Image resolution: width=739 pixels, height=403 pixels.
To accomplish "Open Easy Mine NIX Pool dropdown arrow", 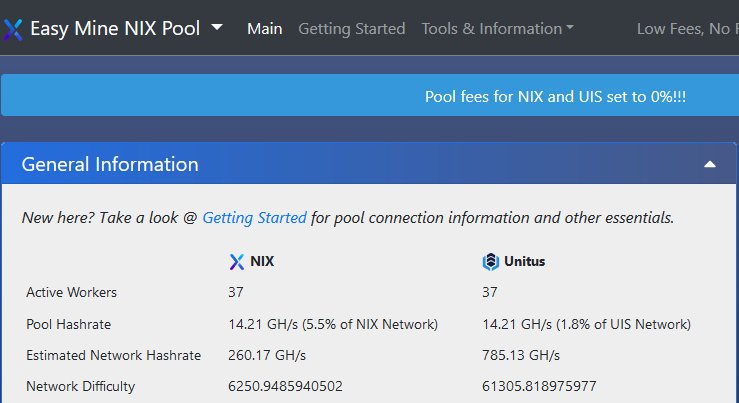I will pos(217,27).
